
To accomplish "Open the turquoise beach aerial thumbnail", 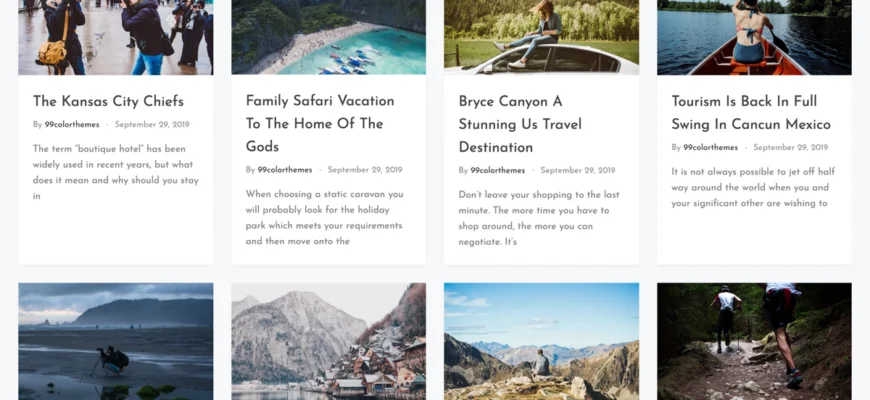I will coord(328,37).
